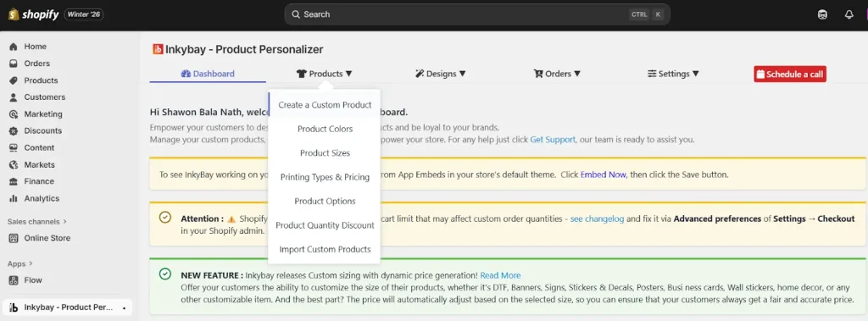
Task: Click the calendar icon on Schedule a call
Action: [760, 75]
